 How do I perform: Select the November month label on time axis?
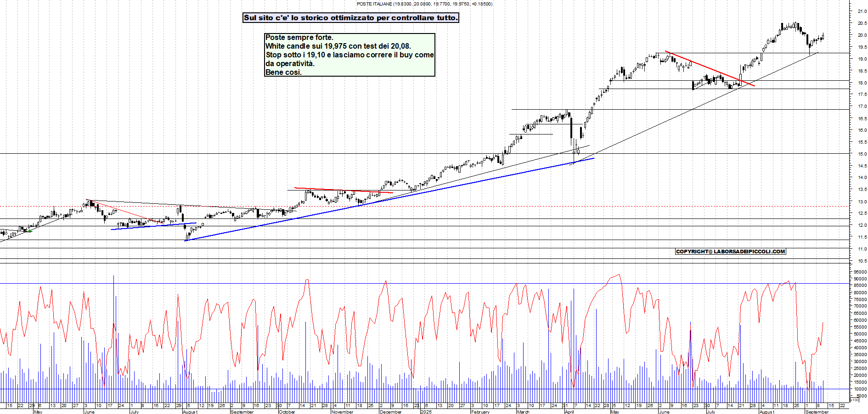point(343,412)
